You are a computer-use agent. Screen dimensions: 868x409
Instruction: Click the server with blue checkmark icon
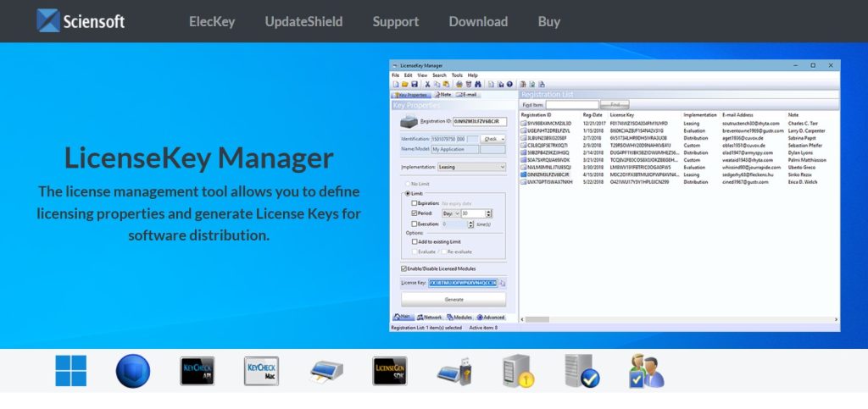point(581,371)
